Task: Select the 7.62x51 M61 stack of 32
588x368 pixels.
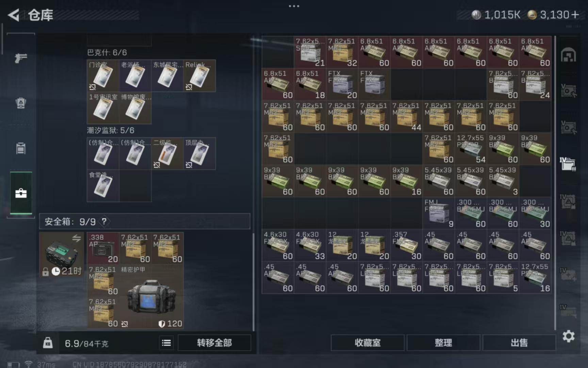Action: (342, 52)
